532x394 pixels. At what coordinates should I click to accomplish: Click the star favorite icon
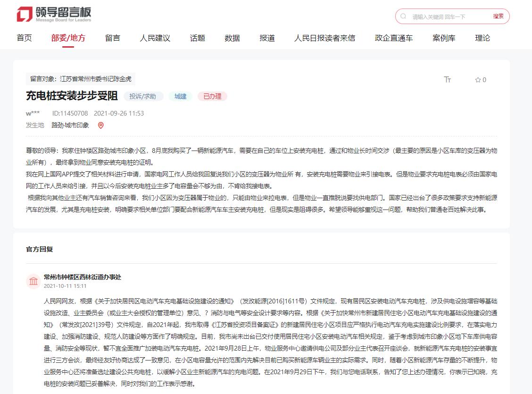coord(477,80)
